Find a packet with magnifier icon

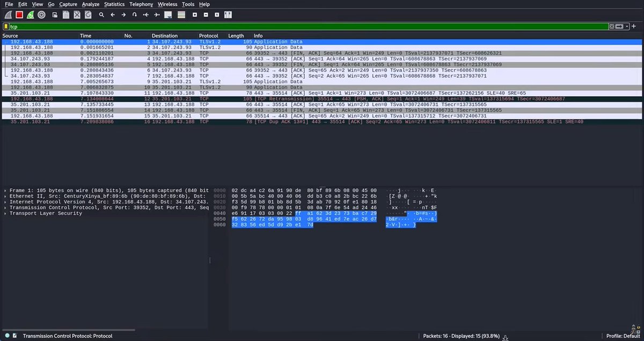101,14
